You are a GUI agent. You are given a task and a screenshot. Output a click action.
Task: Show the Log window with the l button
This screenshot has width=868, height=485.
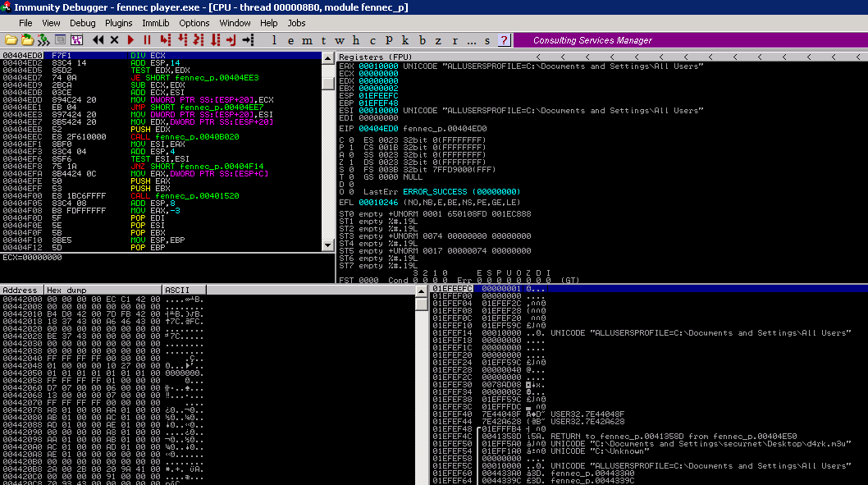274,40
